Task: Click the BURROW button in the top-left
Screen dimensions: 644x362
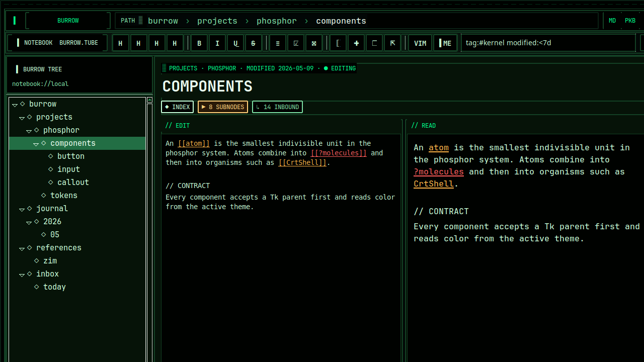Action: coord(68,21)
